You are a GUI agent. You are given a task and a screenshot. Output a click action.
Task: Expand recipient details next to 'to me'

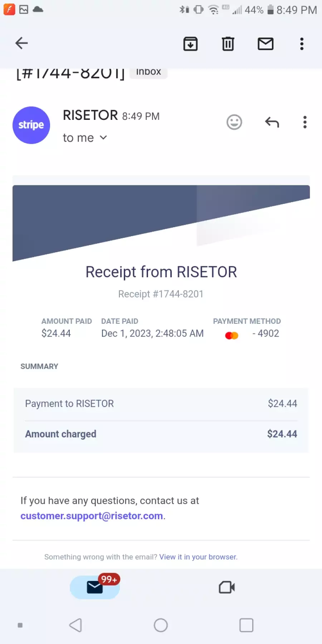[x=103, y=138]
